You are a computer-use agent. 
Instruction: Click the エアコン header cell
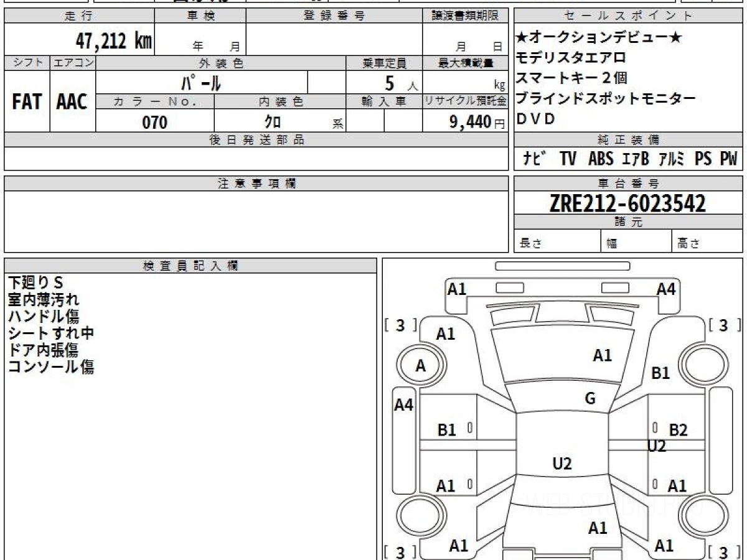pyautogui.click(x=73, y=63)
